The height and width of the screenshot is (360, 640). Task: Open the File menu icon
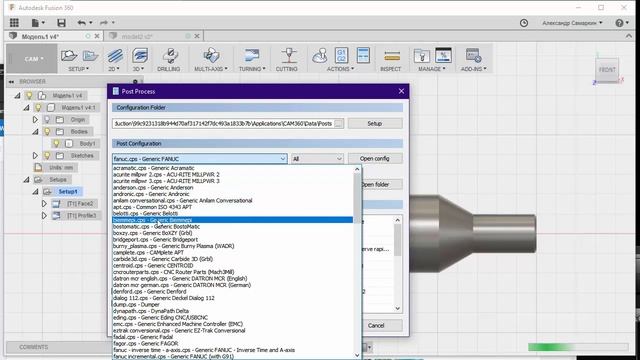pos(37,23)
